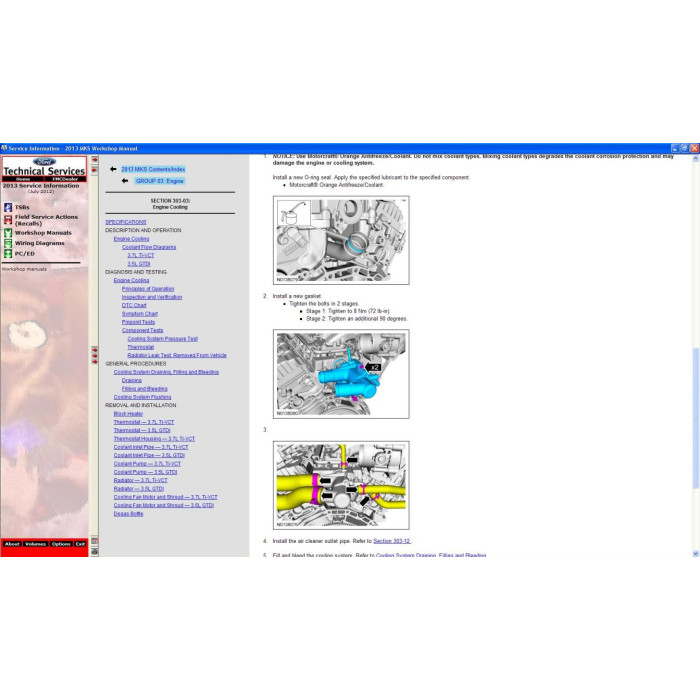Open the Workshop Manuals icon
The image size is (700, 700).
8,233
